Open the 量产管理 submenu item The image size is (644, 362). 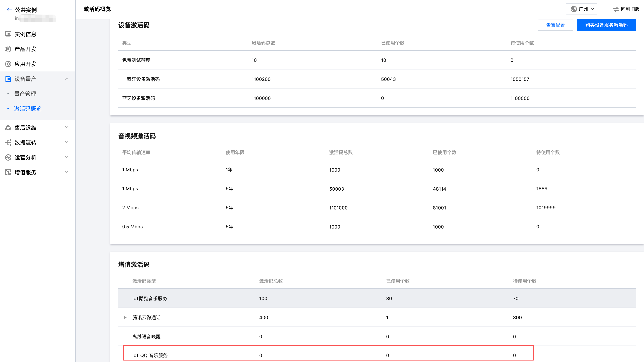coord(25,94)
